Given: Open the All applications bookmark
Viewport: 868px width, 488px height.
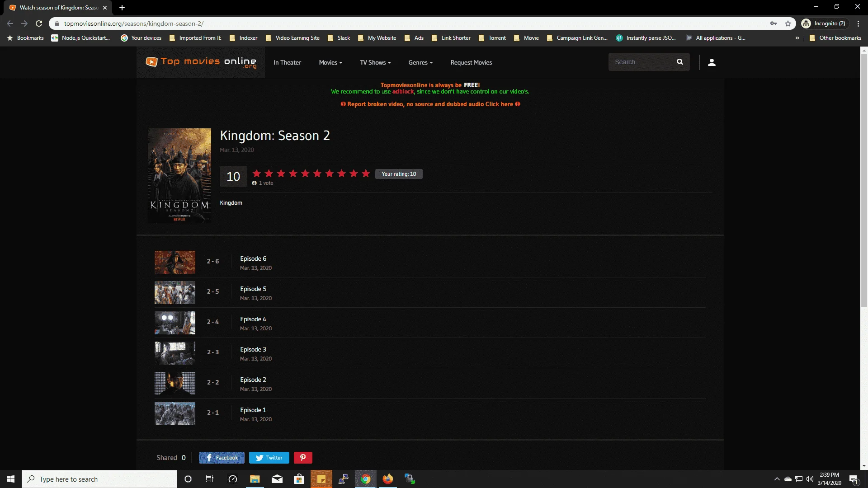Looking at the screenshot, I should (716, 38).
